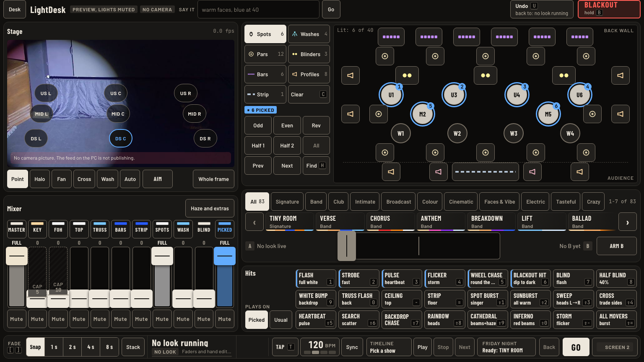Select moving head M2 on the plot
The height and width of the screenshot is (362, 644).
(423, 114)
